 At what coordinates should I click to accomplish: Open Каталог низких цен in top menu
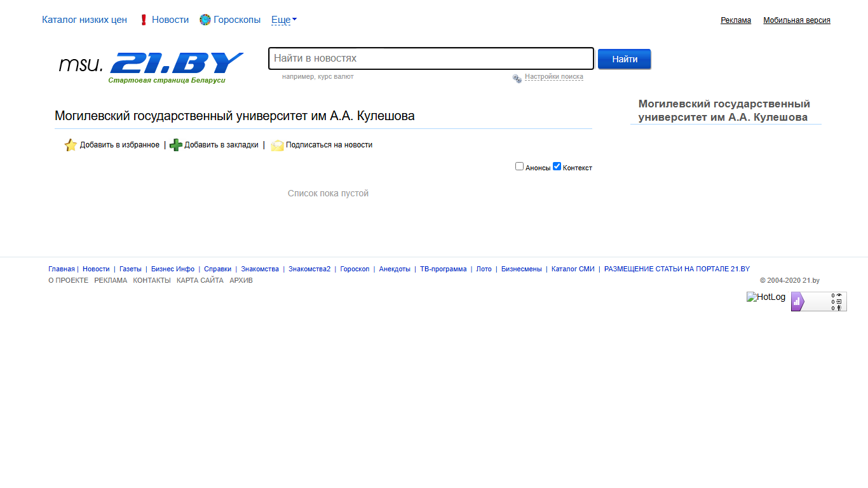click(x=85, y=20)
